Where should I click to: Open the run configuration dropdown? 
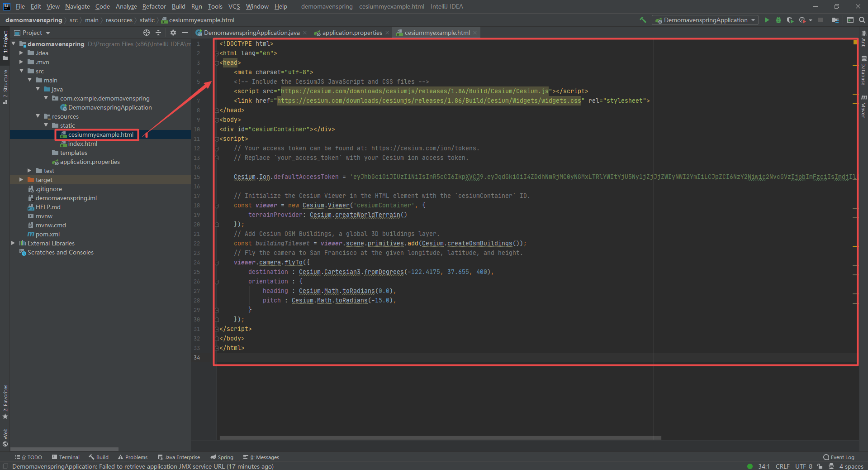click(705, 20)
